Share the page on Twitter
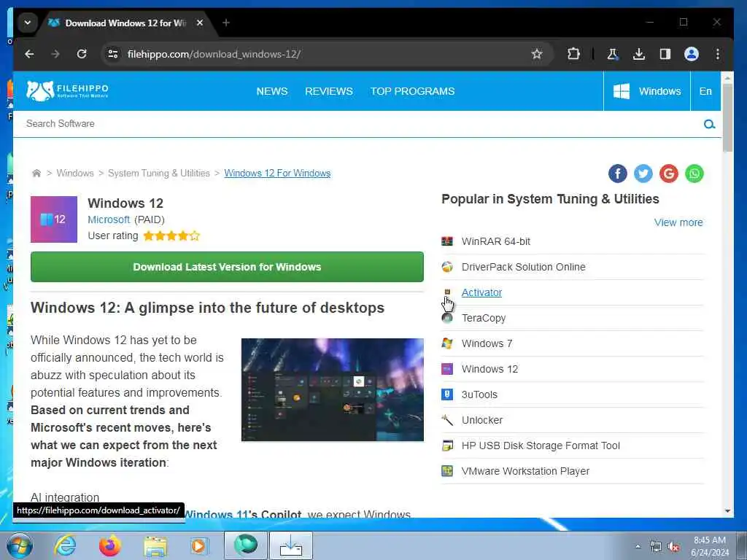This screenshot has width=747, height=560. pyautogui.click(x=643, y=174)
